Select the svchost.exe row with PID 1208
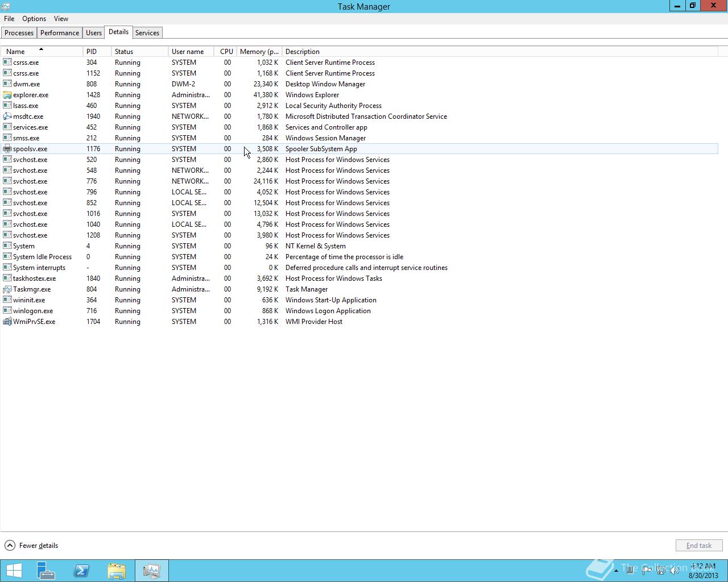The width and height of the screenshot is (728, 582). [x=360, y=235]
